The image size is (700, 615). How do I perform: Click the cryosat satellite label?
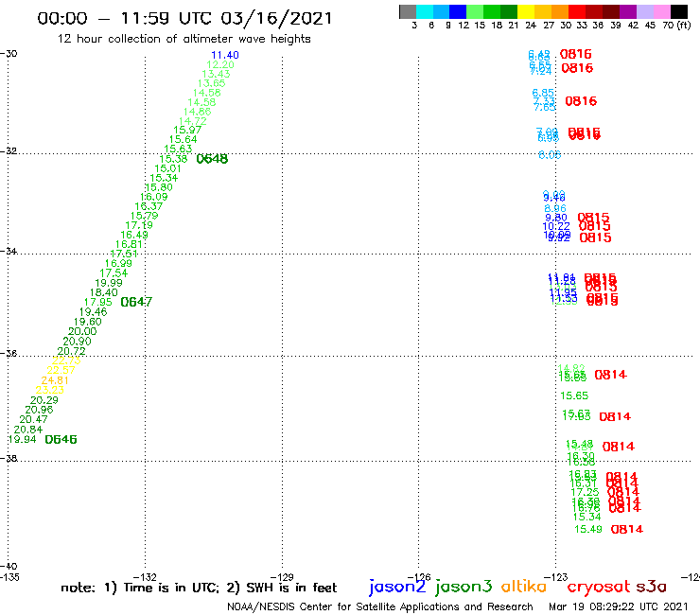[598, 587]
